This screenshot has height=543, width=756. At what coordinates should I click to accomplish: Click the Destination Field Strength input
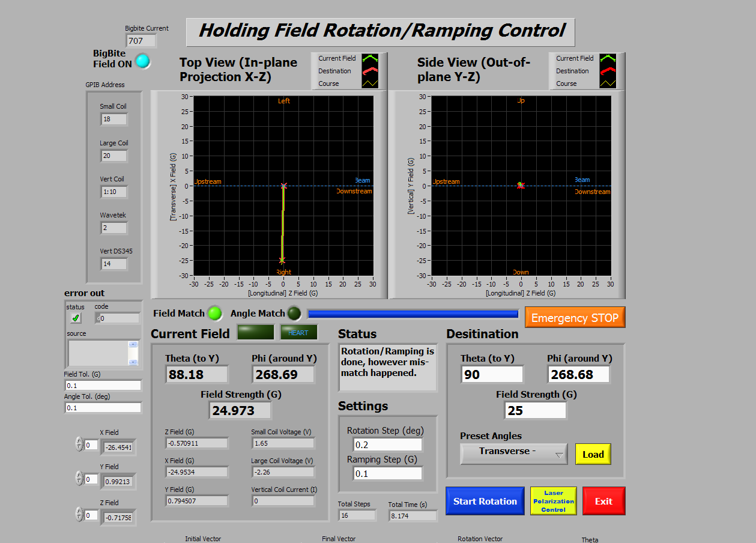(536, 410)
